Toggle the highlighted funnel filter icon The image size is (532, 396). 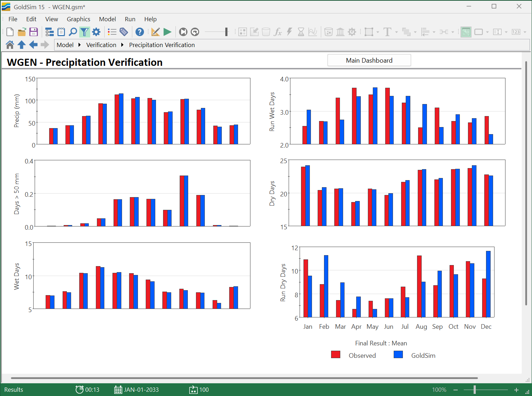click(85, 32)
